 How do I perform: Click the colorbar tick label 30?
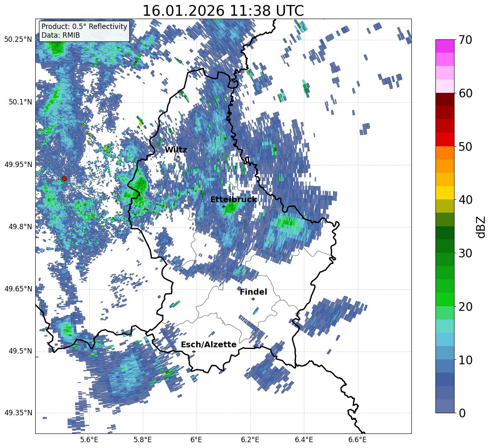[465, 253]
